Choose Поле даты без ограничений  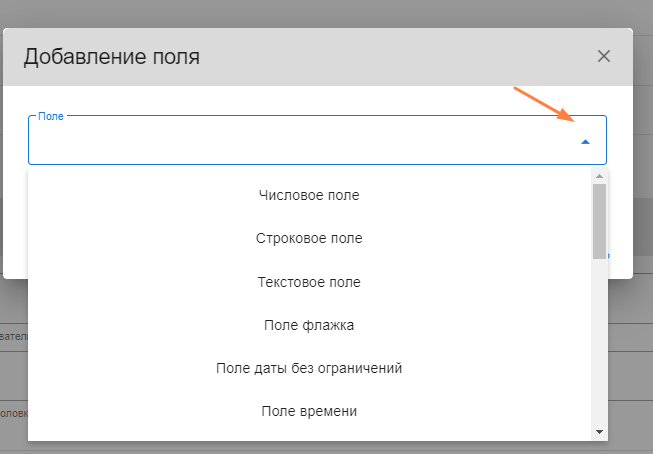[x=309, y=368]
